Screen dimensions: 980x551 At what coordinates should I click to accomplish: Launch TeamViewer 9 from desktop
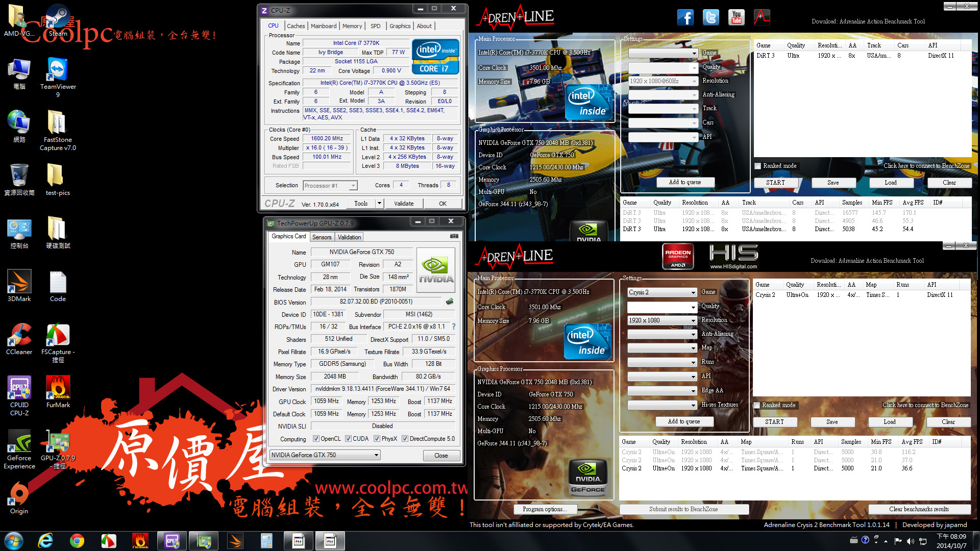tap(58, 77)
